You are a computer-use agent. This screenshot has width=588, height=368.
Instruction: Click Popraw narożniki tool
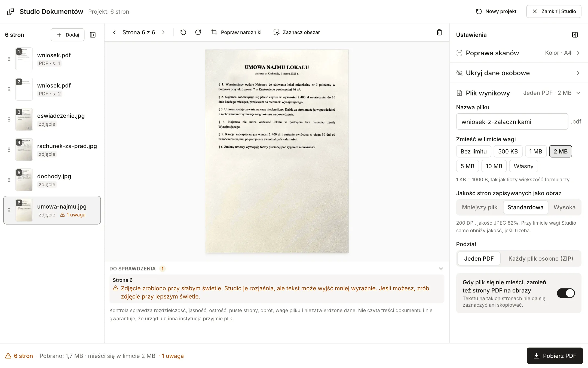[x=236, y=32]
